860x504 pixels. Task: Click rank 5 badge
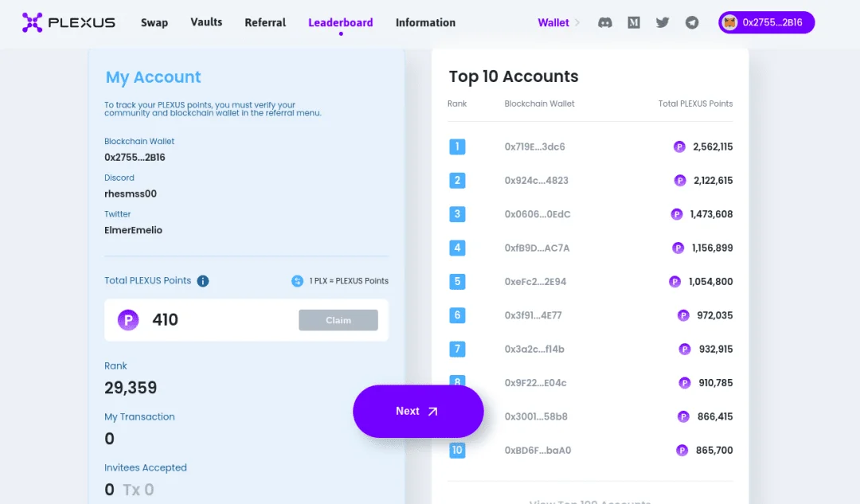(457, 281)
